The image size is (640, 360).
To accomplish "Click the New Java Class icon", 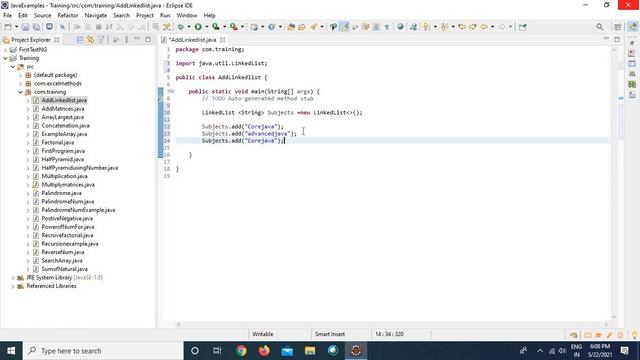I will click(x=271, y=27).
